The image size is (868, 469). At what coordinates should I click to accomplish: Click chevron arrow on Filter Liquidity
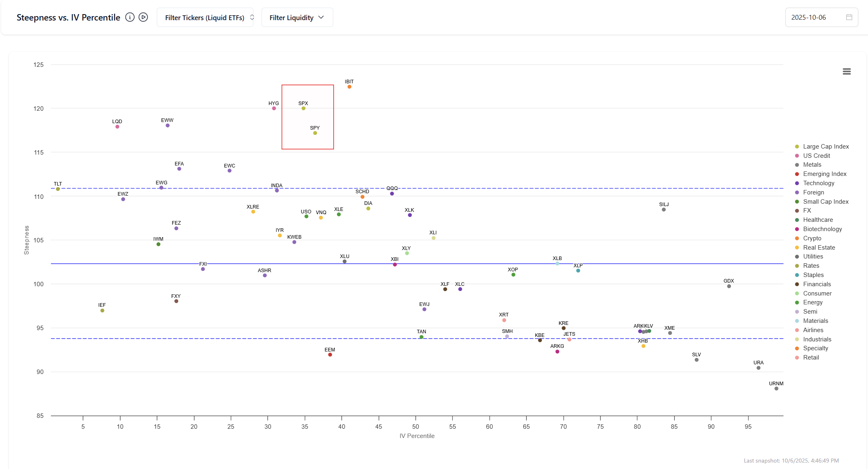click(x=321, y=17)
